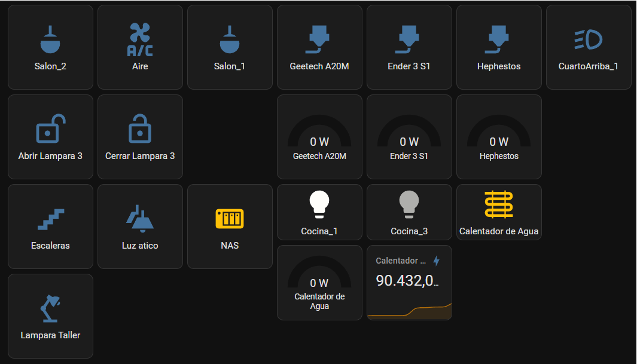Click the Abrir Lampara 3 label
This screenshot has height=364, width=637.
click(x=50, y=156)
